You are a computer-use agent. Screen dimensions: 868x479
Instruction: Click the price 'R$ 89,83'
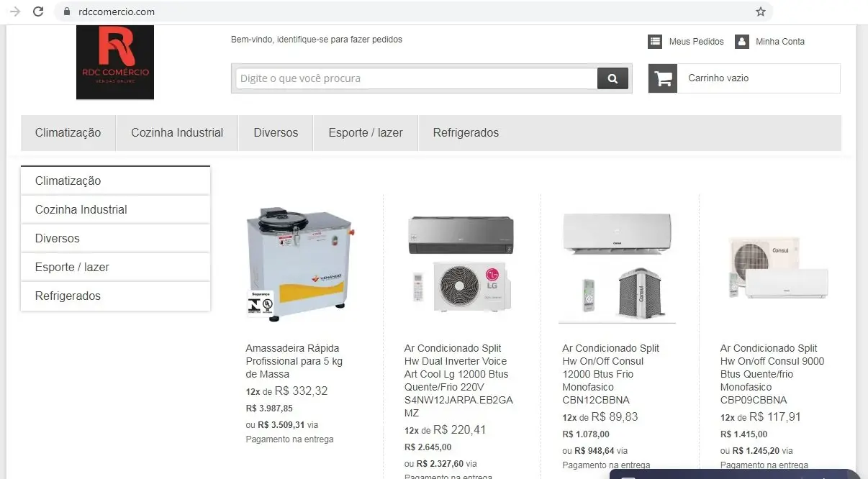coord(615,417)
